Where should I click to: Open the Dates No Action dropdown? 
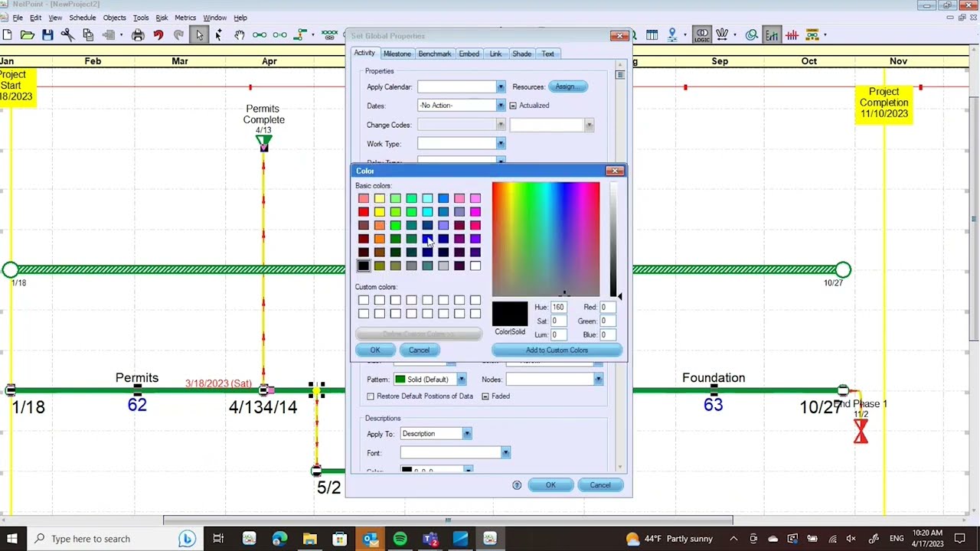point(500,106)
